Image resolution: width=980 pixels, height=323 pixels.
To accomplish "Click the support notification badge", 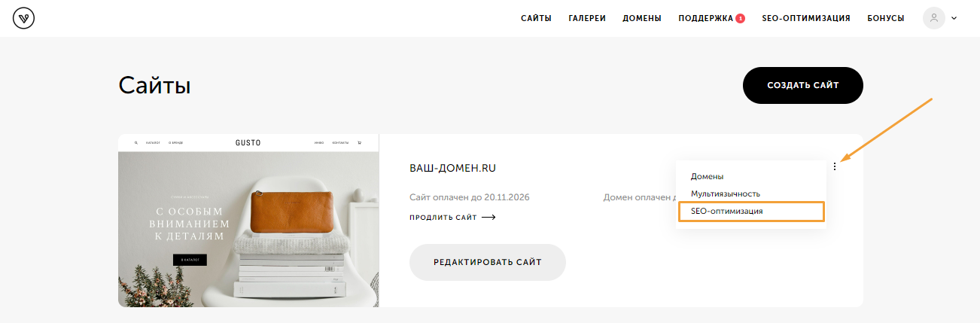I will [740, 18].
